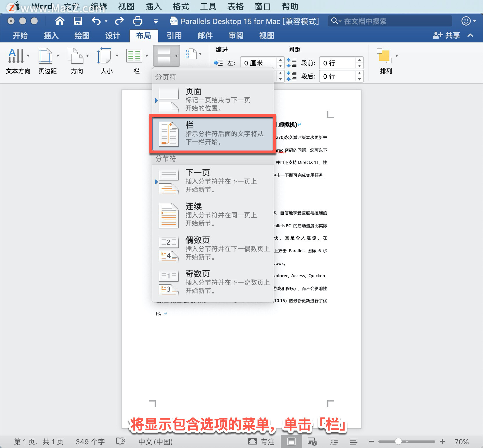The width and height of the screenshot is (483, 448).
Task: Switch to the 引用 ribbon tab
Action: (174, 35)
